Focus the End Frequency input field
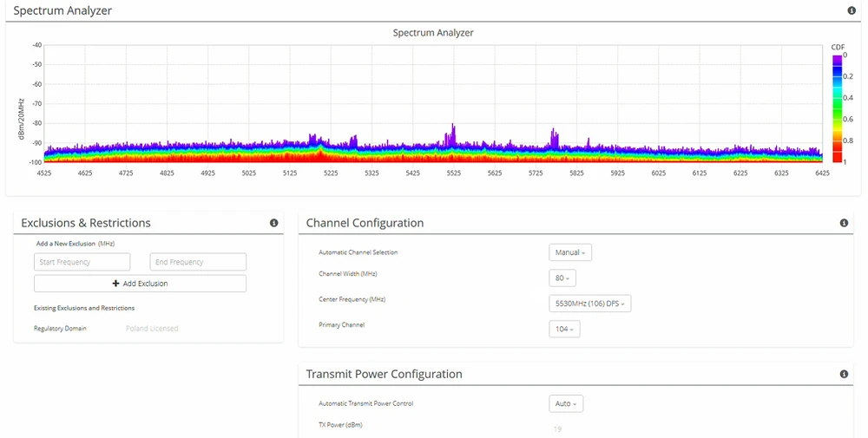Image resolution: width=868 pixels, height=438 pixels. tap(198, 262)
